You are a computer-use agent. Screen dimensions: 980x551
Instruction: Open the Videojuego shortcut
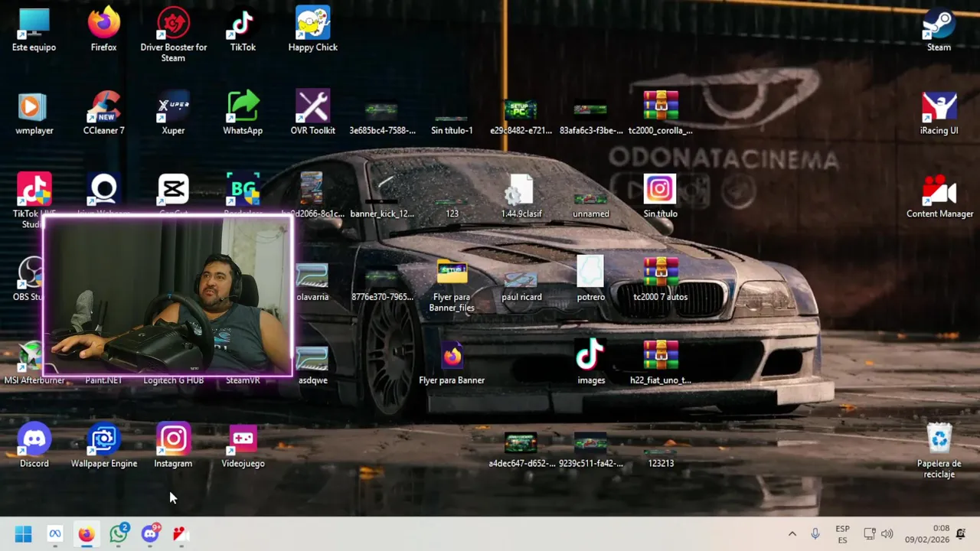243,445
